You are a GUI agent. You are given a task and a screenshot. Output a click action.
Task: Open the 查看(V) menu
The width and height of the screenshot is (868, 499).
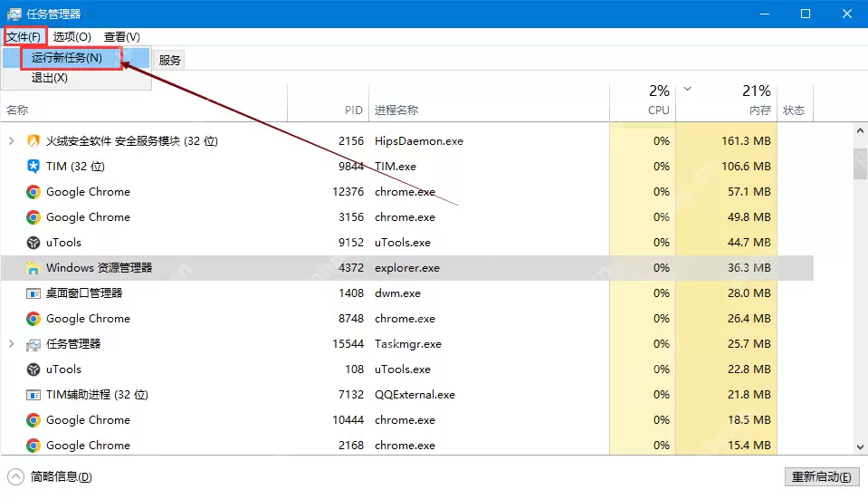click(122, 36)
